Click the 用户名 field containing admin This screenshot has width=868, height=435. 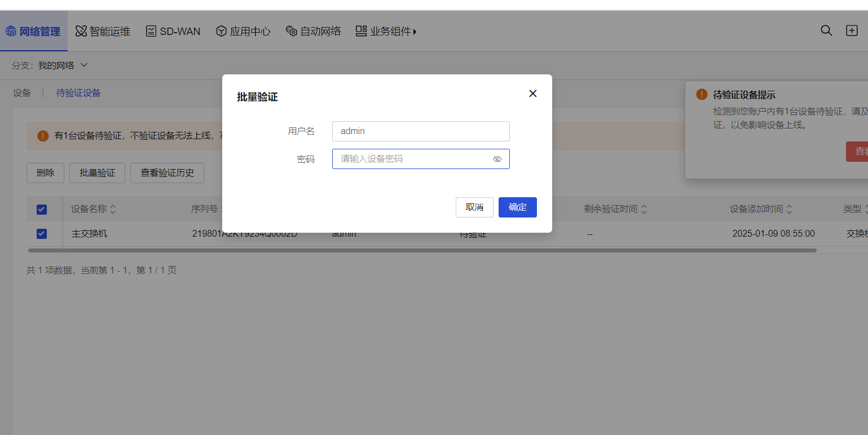[421, 131]
